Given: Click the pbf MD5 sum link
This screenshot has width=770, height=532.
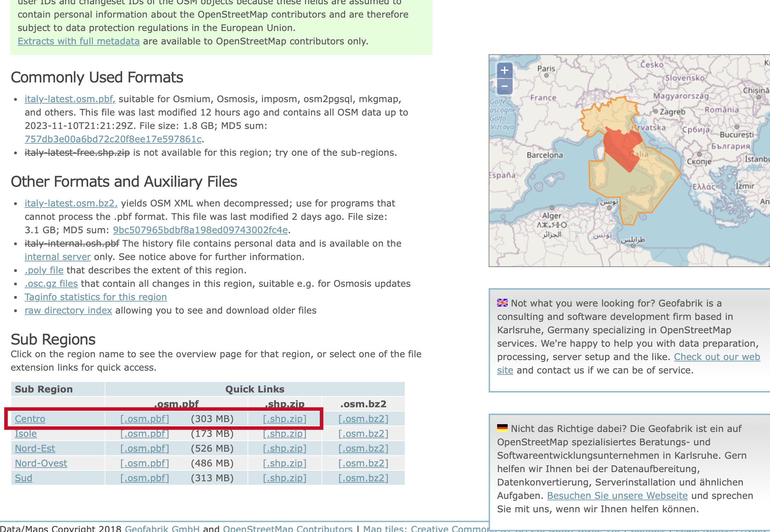Looking at the screenshot, I should pyautogui.click(x=113, y=139).
